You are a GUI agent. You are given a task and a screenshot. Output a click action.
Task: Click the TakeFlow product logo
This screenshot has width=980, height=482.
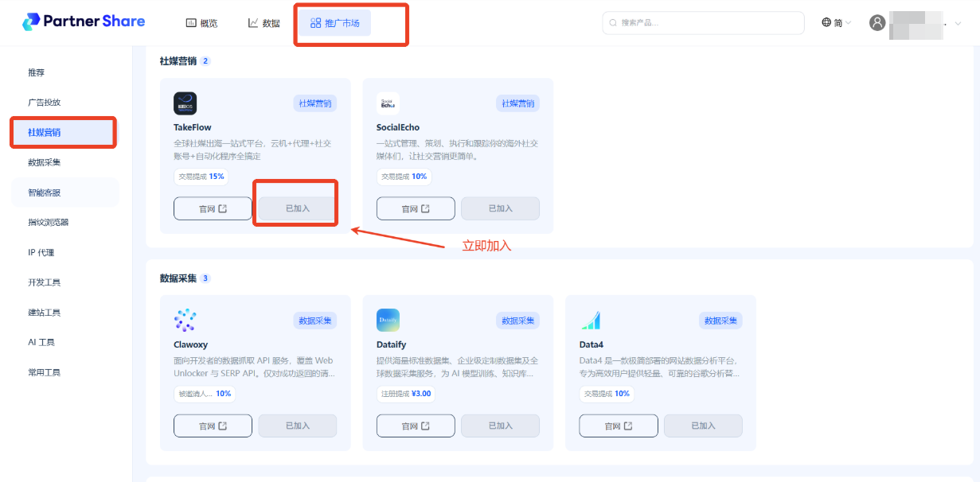click(185, 103)
